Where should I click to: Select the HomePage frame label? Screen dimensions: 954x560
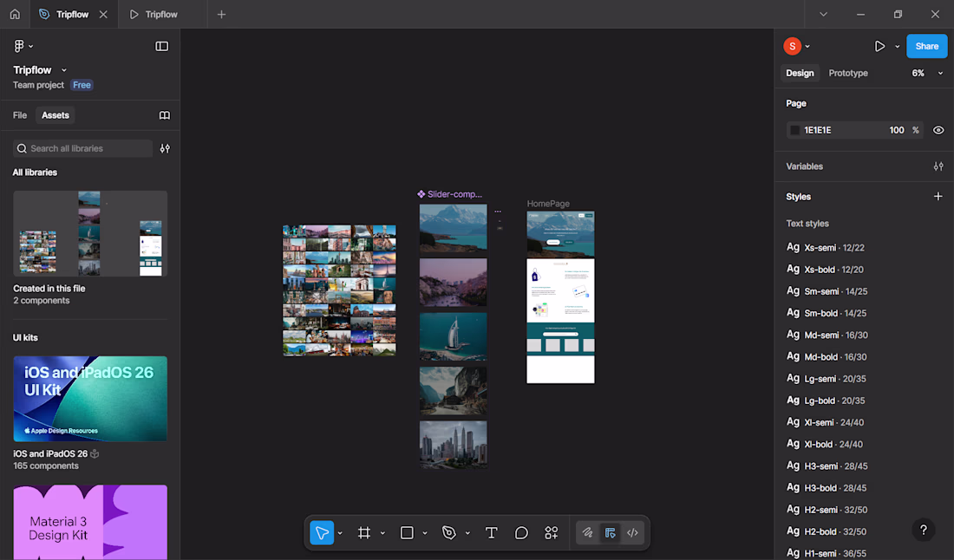point(548,204)
